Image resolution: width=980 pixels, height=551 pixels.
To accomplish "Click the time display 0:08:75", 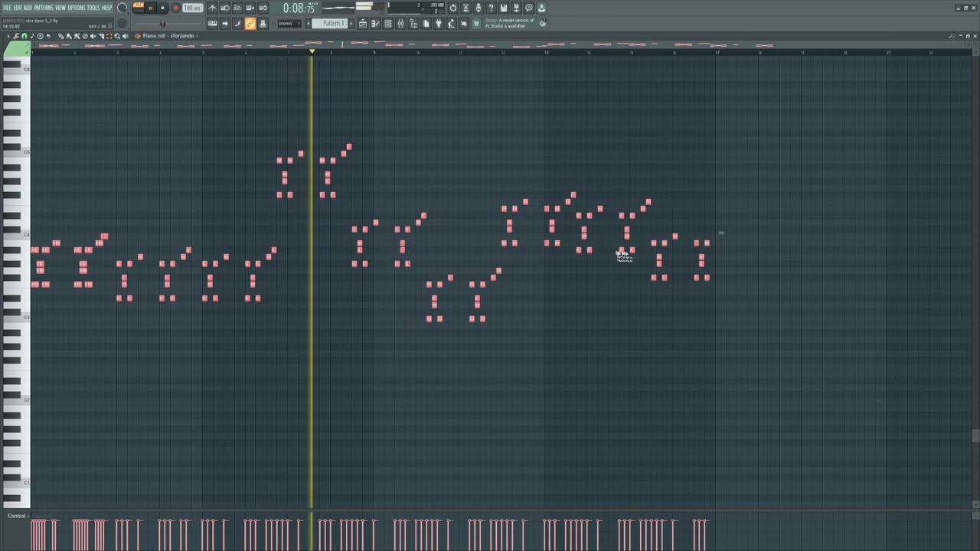I will click(299, 8).
